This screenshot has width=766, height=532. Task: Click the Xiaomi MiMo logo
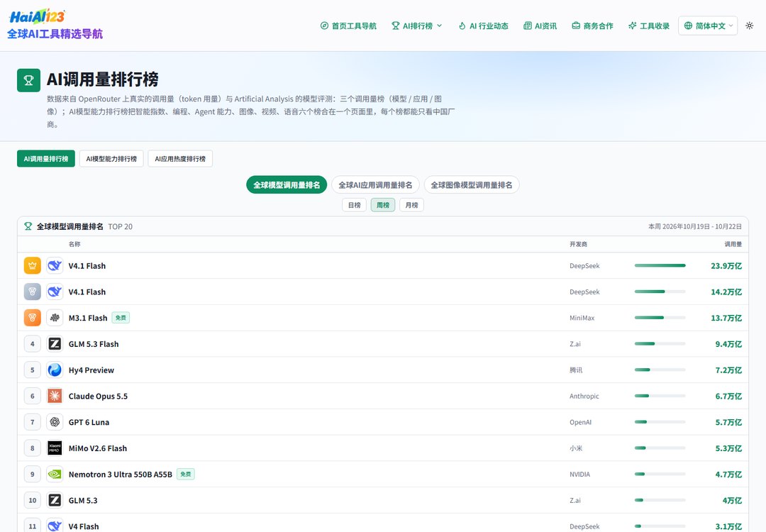(x=55, y=448)
